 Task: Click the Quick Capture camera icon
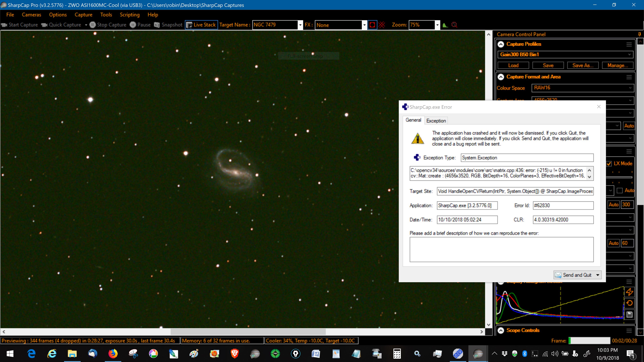pyautogui.click(x=44, y=25)
